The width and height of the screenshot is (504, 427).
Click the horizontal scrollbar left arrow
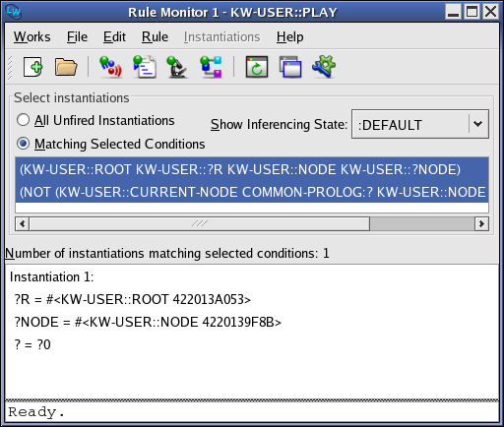[x=23, y=223]
